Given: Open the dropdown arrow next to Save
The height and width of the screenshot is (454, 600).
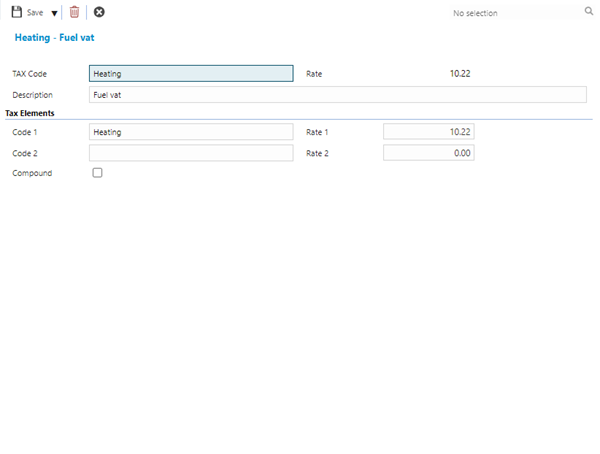Looking at the screenshot, I should (54, 13).
